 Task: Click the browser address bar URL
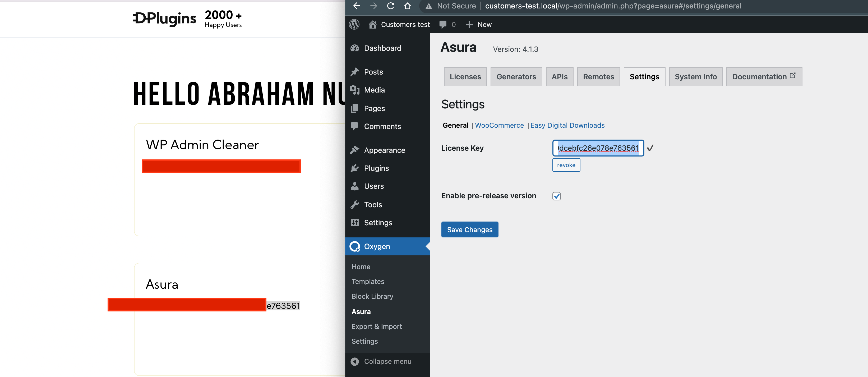[613, 6]
